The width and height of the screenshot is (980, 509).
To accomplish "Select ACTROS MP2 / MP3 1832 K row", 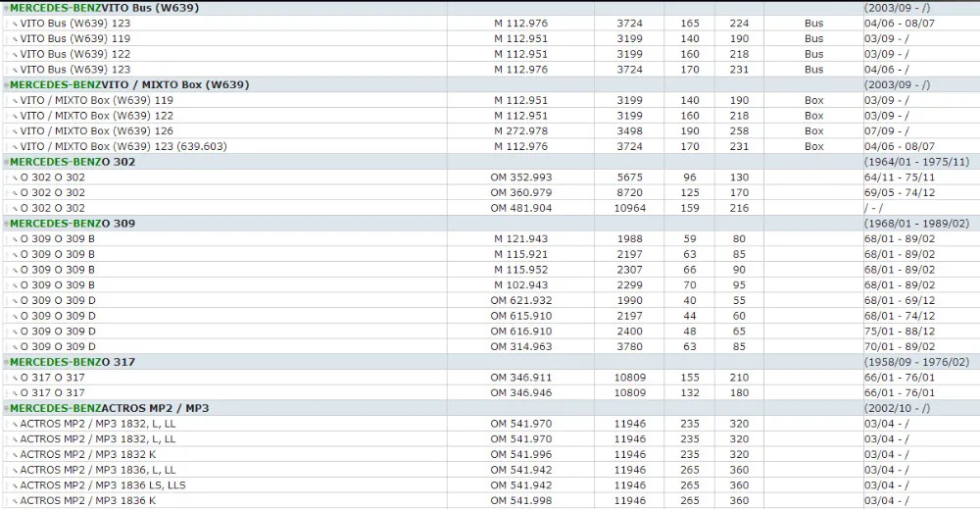I will [490, 455].
